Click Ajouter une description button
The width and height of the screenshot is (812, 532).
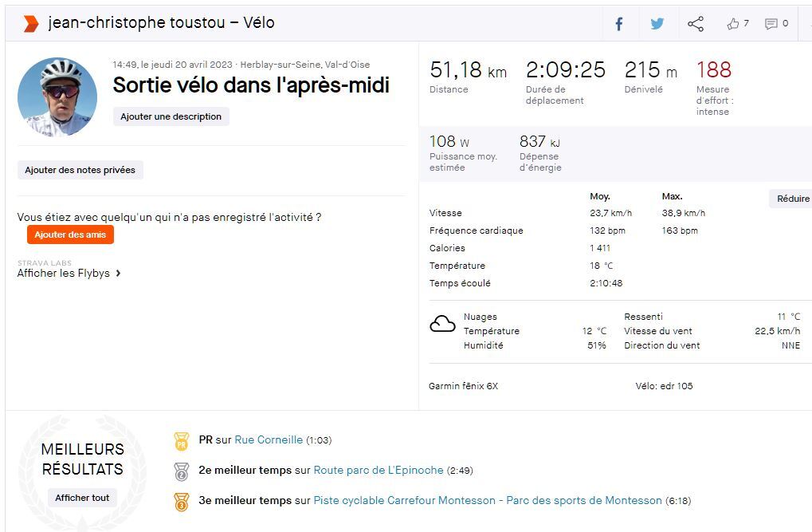(x=171, y=116)
